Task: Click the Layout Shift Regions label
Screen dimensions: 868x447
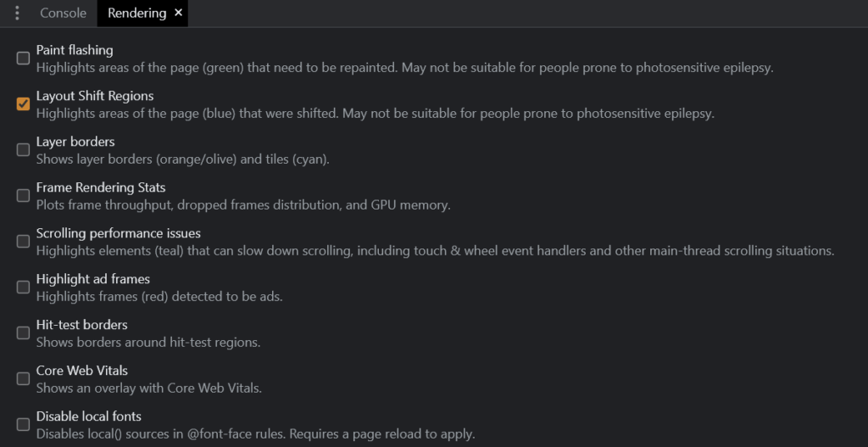Action: [x=95, y=96]
